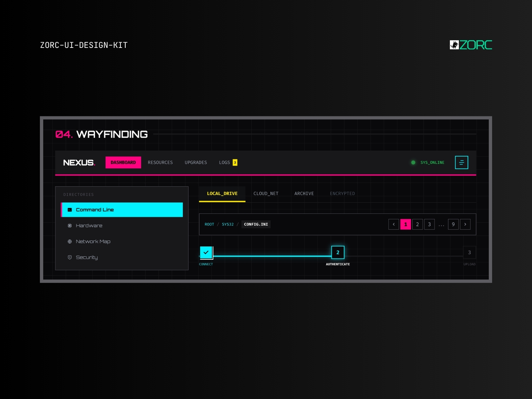532x399 pixels.
Task: Click the green SYS_ONLINE status dot
Action: [x=413, y=163]
